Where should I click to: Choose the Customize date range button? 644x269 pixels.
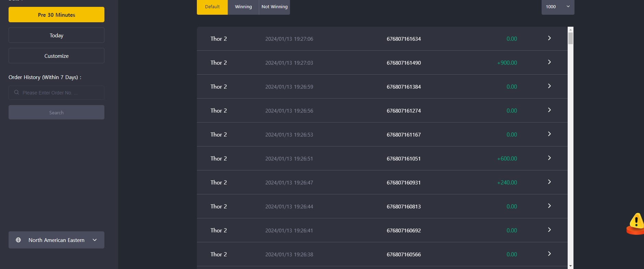coord(56,56)
